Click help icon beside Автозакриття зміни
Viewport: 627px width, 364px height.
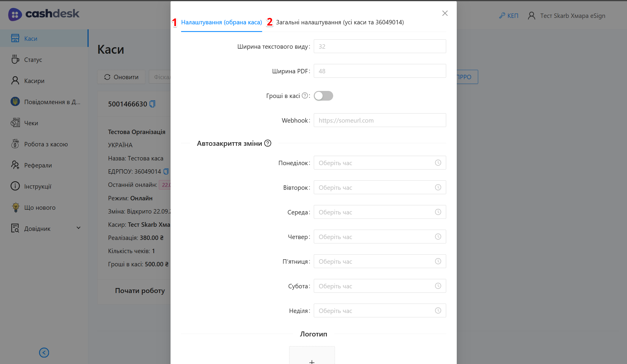click(268, 143)
